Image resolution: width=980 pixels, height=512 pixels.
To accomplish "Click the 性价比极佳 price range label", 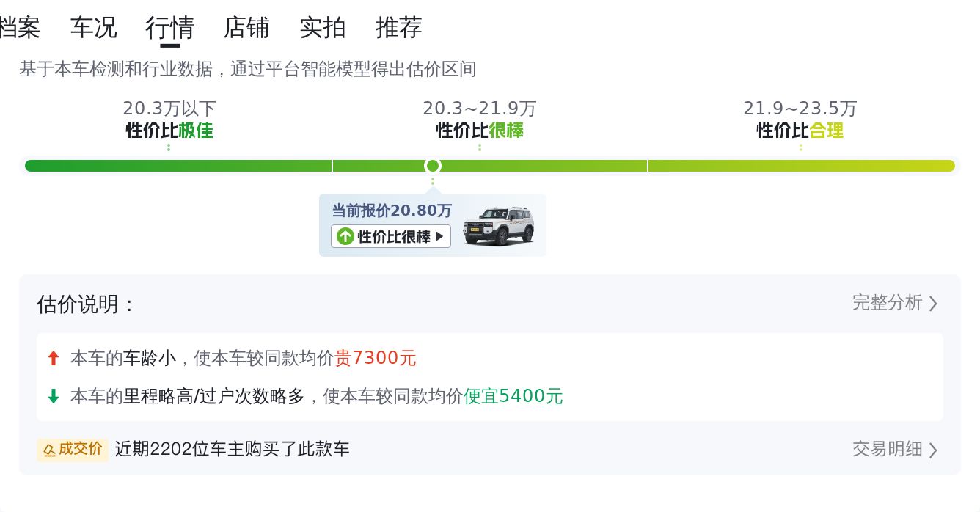I will (169, 131).
